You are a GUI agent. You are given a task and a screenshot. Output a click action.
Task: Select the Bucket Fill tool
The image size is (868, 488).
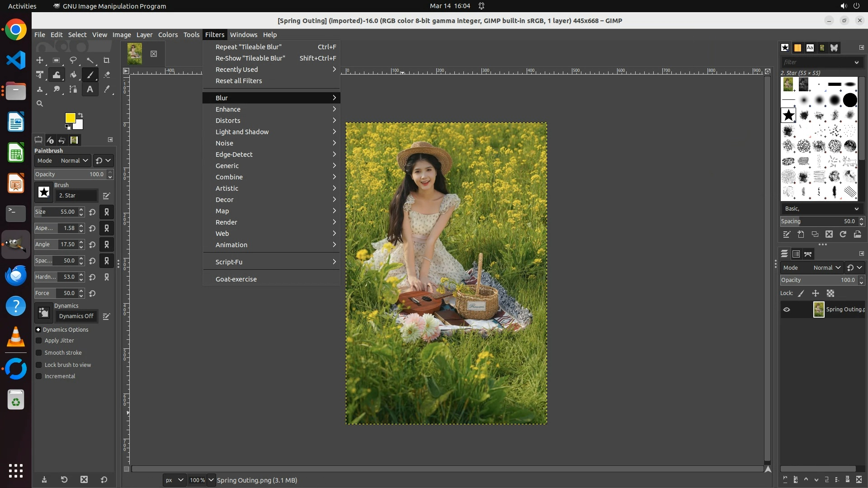73,75
